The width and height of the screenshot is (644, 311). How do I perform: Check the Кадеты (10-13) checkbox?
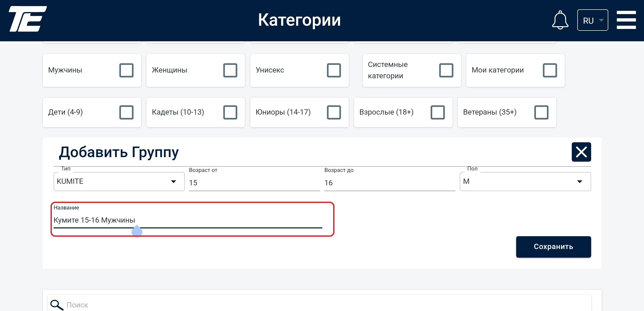pyautogui.click(x=230, y=112)
